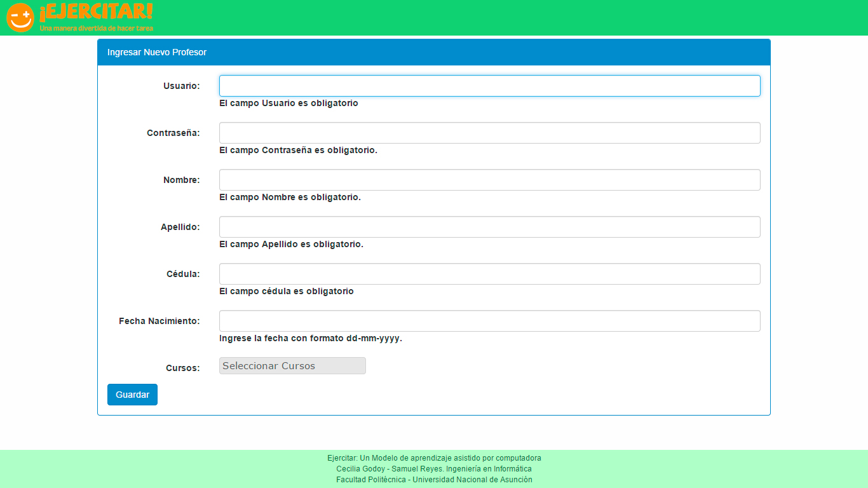Click the 'Nombre:' field label

click(181, 180)
